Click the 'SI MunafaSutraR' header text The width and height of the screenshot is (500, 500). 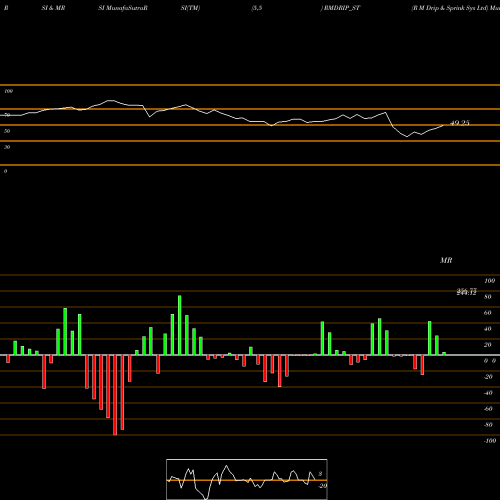click(x=123, y=8)
